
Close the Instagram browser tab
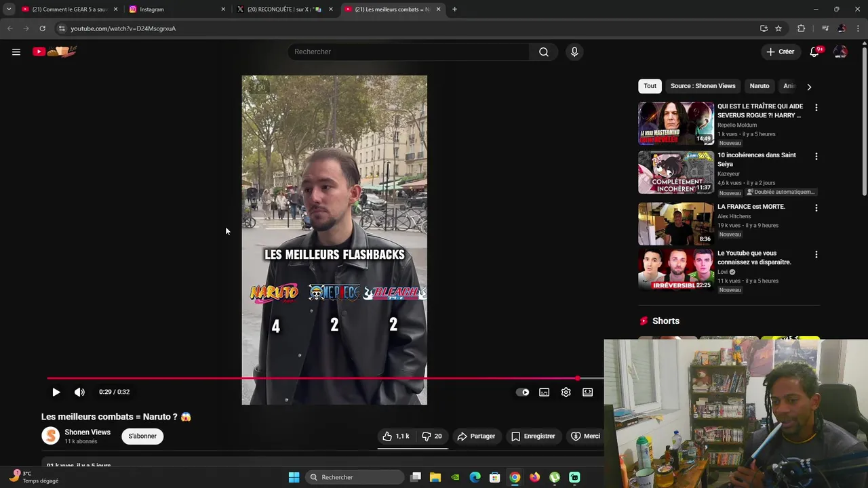223,9
